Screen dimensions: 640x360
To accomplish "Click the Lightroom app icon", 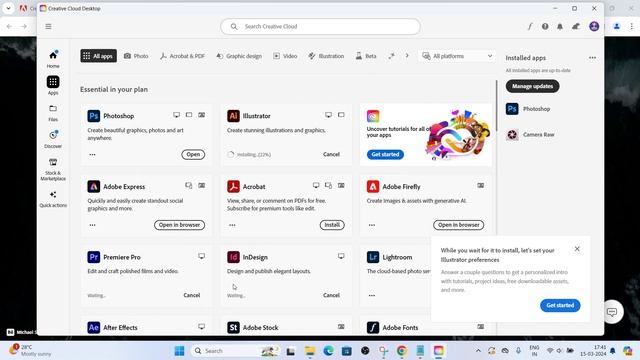I will (x=373, y=257).
